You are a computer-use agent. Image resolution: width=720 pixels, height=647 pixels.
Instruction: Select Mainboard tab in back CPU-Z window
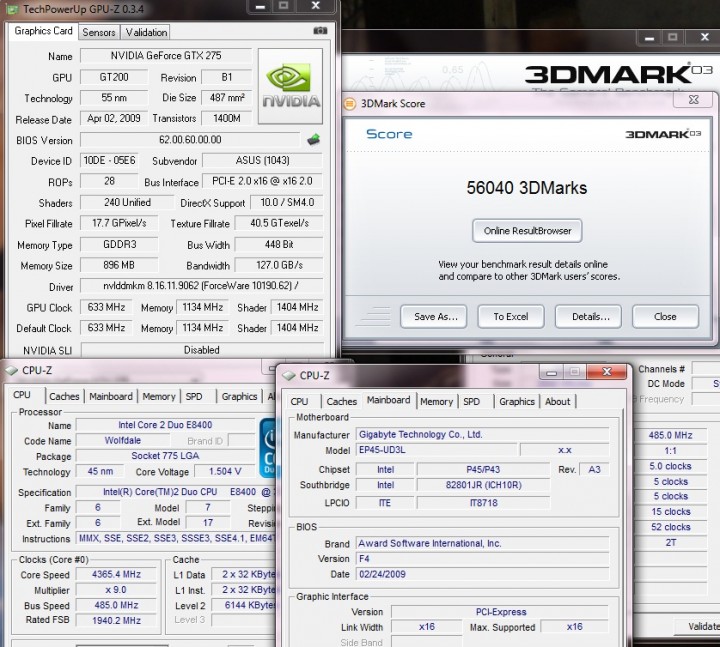pos(111,397)
